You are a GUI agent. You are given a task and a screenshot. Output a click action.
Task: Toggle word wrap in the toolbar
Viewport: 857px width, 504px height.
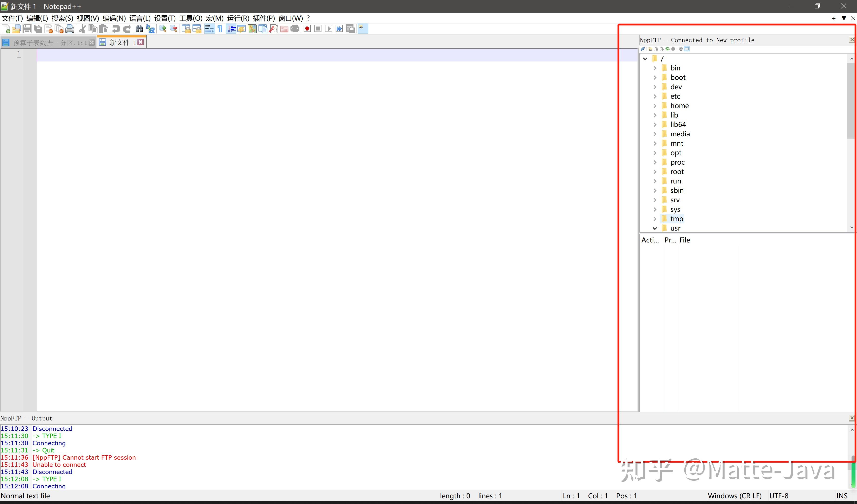point(209,29)
